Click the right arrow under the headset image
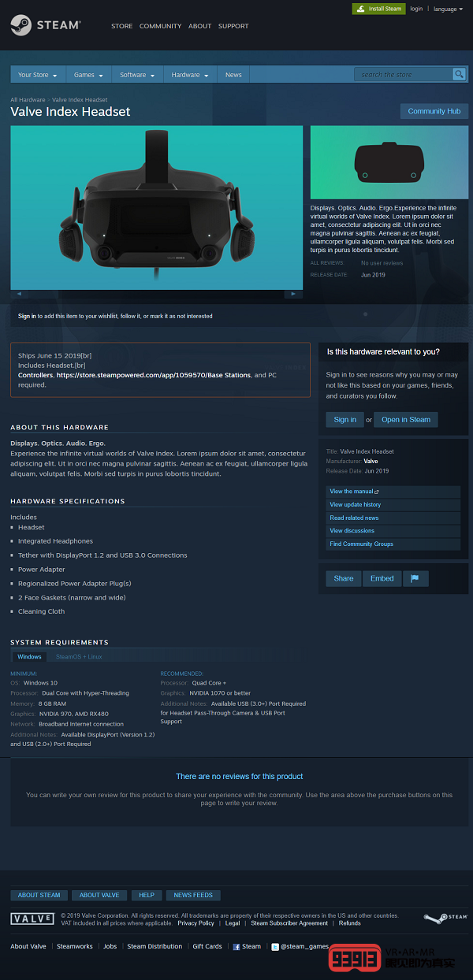The width and height of the screenshot is (473, 980). [293, 294]
